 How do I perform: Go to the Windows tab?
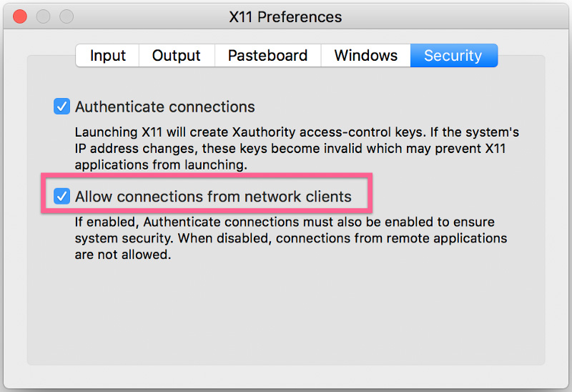365,56
